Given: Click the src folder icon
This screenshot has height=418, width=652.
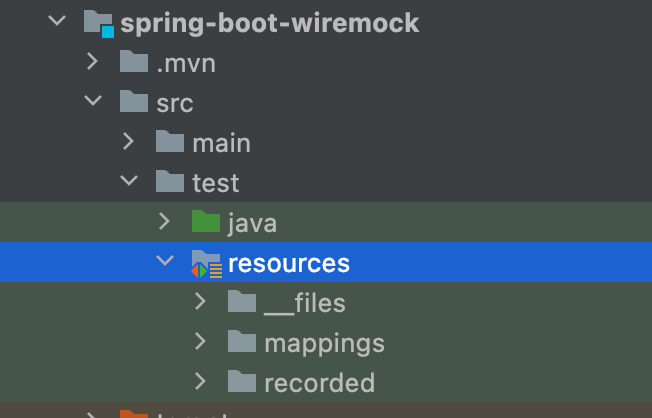Looking at the screenshot, I should pos(134,101).
